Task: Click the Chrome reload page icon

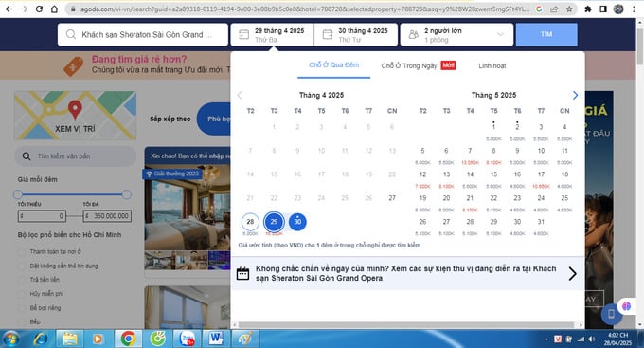Action: click(x=39, y=9)
